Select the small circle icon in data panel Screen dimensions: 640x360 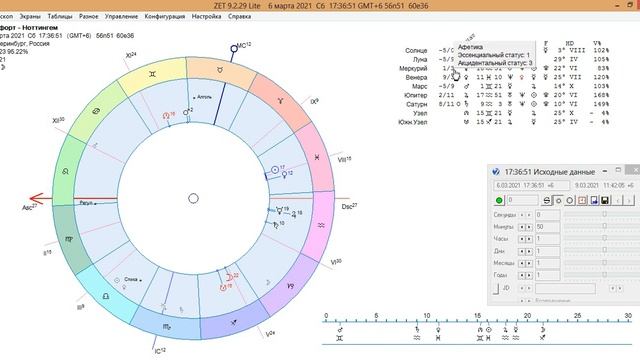tap(558, 200)
